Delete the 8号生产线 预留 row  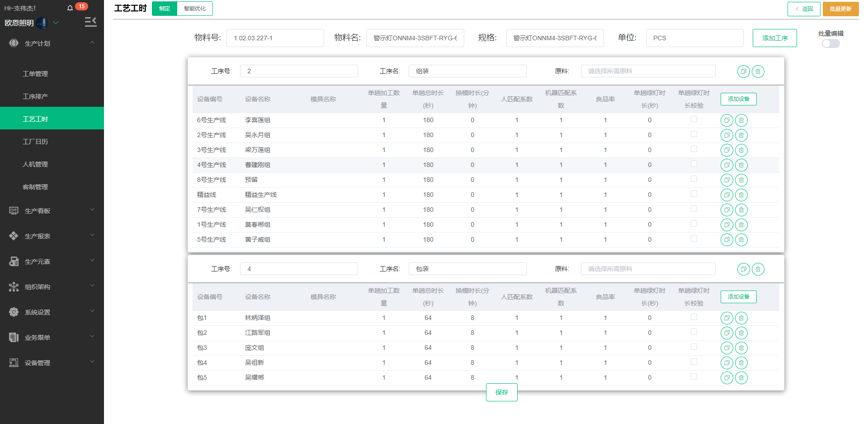pyautogui.click(x=741, y=180)
